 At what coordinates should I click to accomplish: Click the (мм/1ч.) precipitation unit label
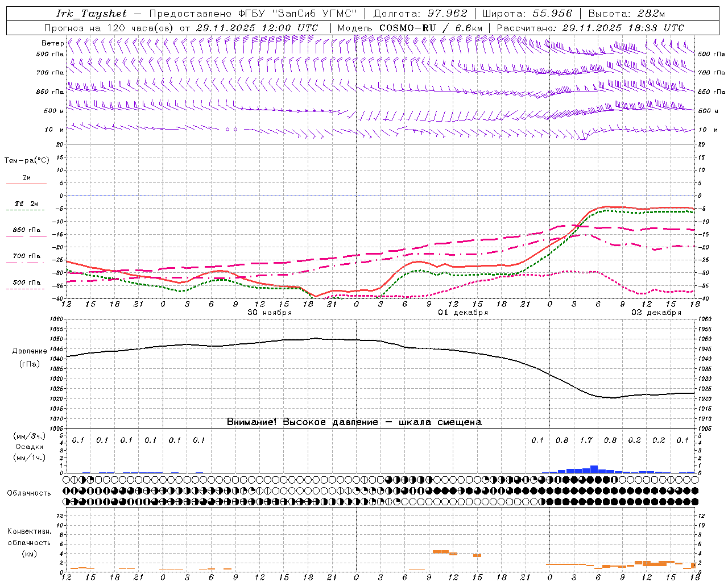pyautogui.click(x=29, y=458)
